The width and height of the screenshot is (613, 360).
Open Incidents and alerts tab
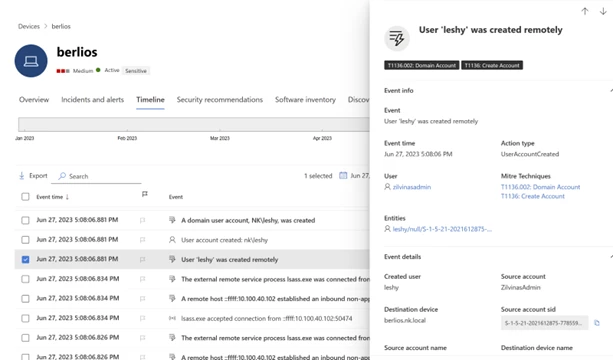(x=93, y=100)
